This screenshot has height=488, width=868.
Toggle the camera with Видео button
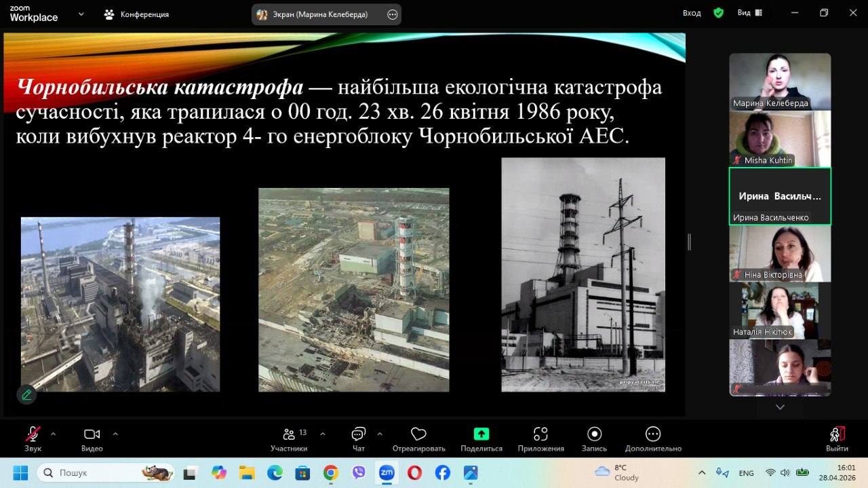[92, 439]
